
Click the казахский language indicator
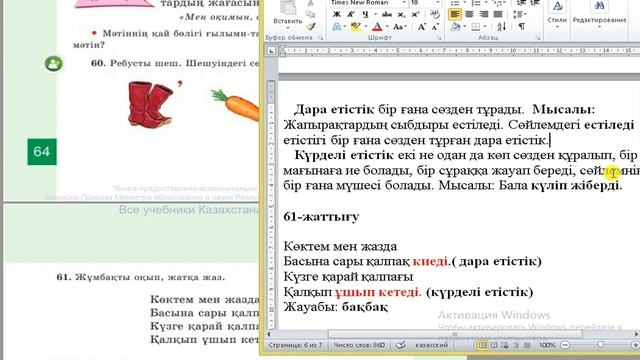coord(431,345)
